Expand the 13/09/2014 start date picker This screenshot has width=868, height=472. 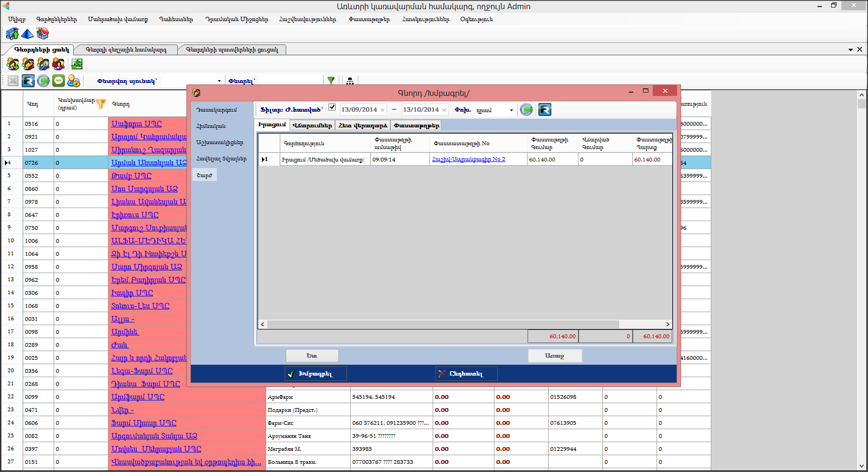click(382, 110)
